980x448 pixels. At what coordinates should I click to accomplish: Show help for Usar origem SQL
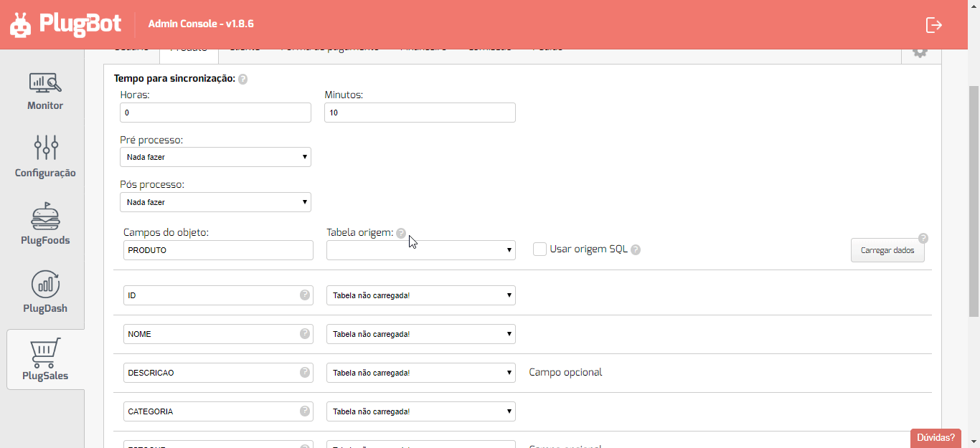coord(636,249)
